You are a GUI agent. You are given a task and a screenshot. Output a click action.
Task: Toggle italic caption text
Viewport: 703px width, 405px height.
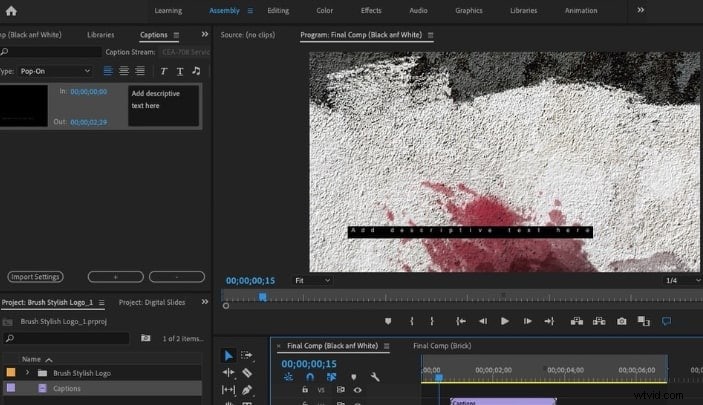tap(164, 71)
